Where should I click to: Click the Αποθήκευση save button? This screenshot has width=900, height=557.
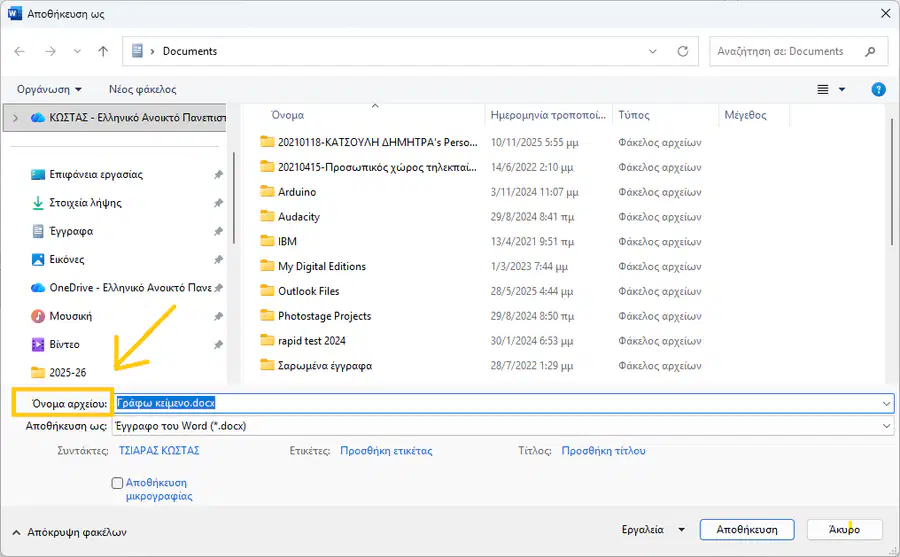tap(747, 529)
